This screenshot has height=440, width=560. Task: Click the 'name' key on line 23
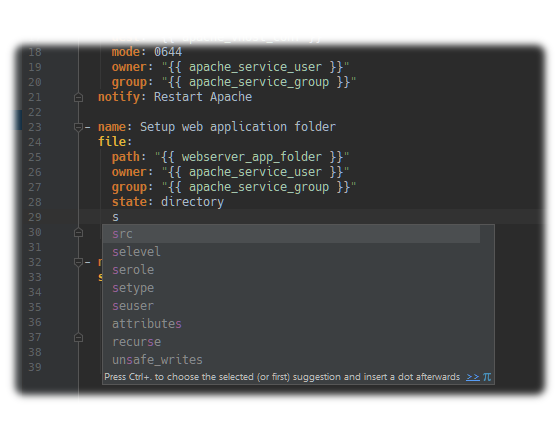coord(112,127)
